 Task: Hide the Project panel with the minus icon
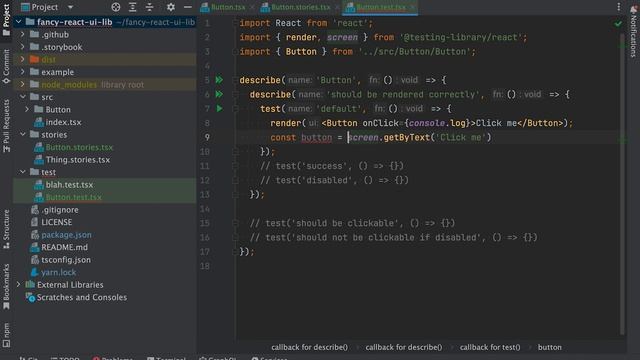click(187, 7)
